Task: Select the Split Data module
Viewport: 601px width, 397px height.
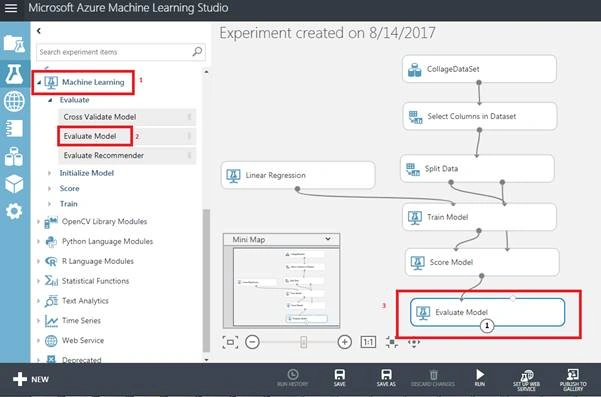Action: click(477, 169)
